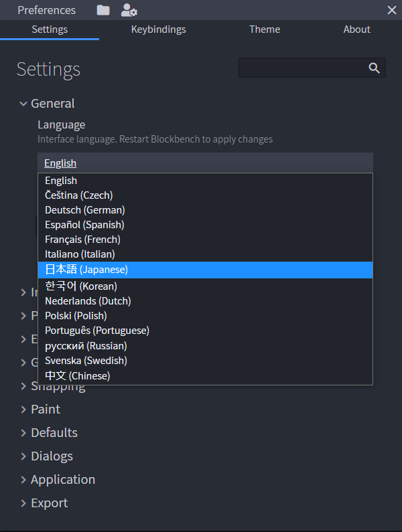
Task: Close the Preferences dialog
Action: (x=392, y=10)
